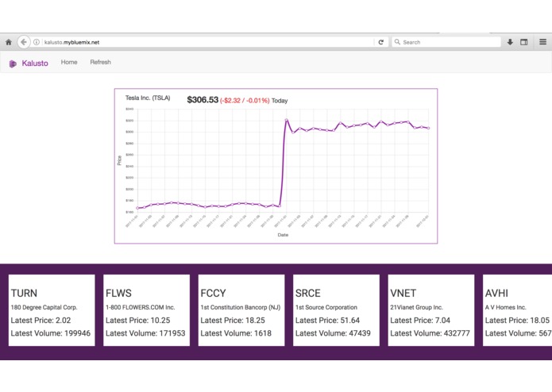The image size is (552, 392).
Task: Click the red price change text
Action: pyautogui.click(x=245, y=101)
